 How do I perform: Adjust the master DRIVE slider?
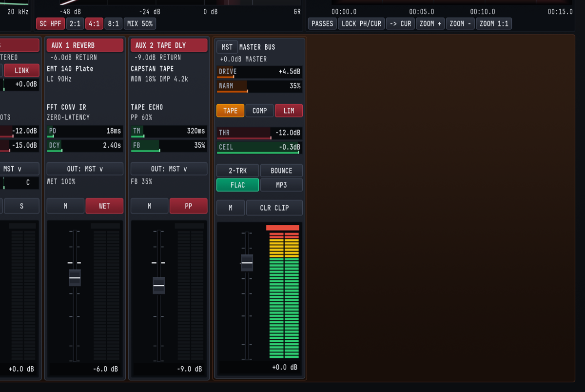pyautogui.click(x=259, y=72)
